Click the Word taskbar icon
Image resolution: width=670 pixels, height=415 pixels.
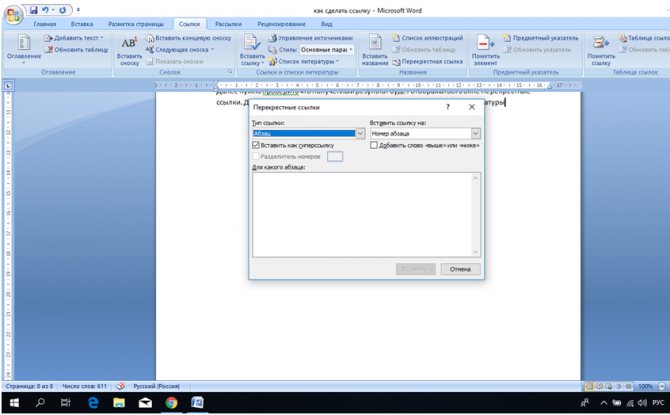[197, 403]
